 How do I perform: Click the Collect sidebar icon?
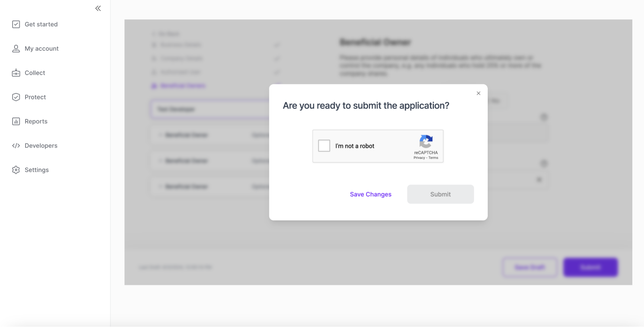click(x=16, y=73)
